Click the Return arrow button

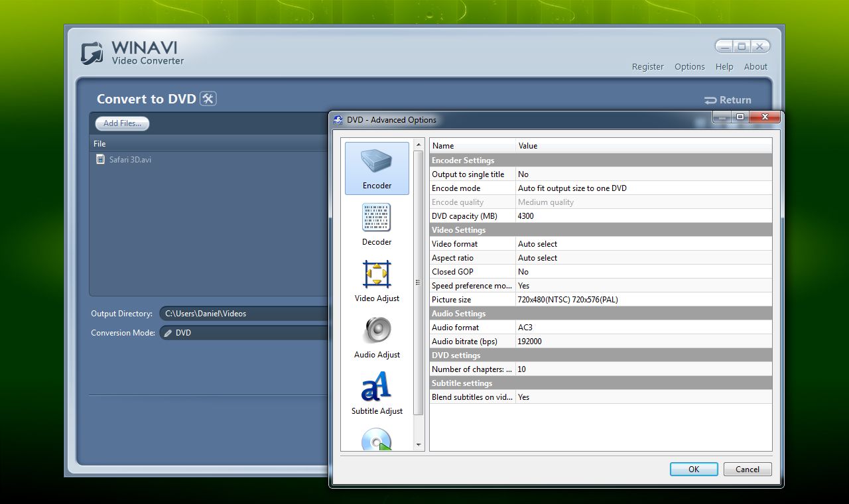[x=728, y=100]
